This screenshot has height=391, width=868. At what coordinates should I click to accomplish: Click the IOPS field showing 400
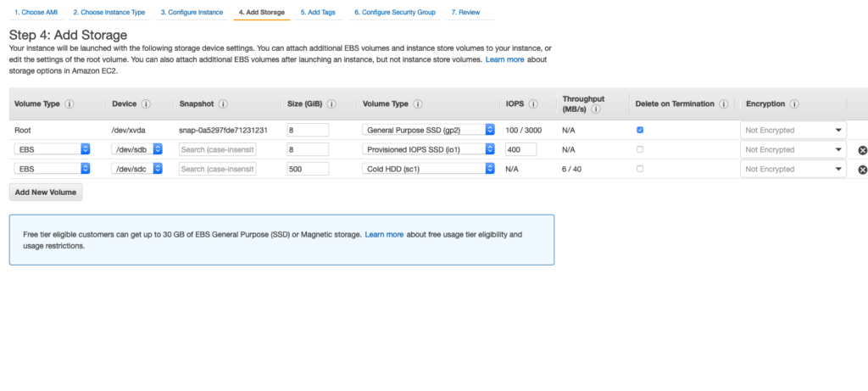click(x=520, y=149)
